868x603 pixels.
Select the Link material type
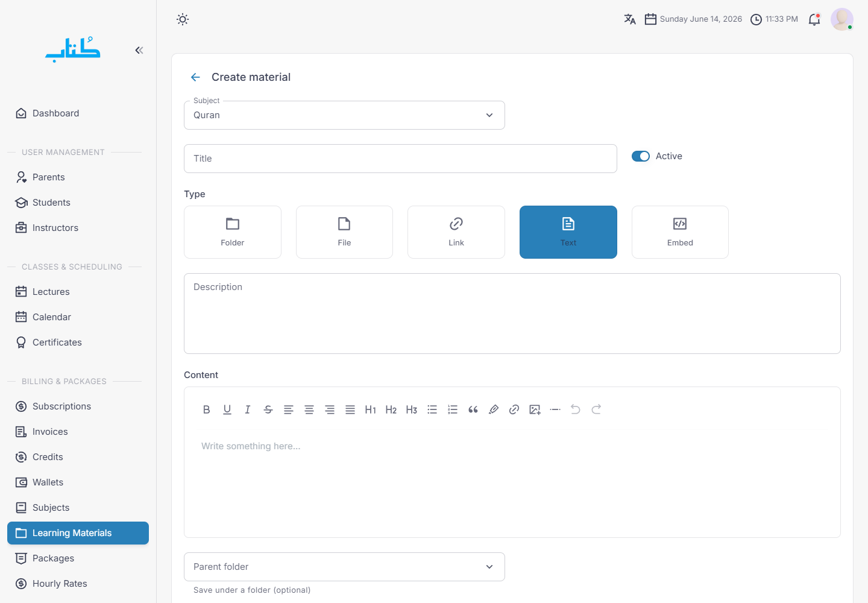[456, 232]
